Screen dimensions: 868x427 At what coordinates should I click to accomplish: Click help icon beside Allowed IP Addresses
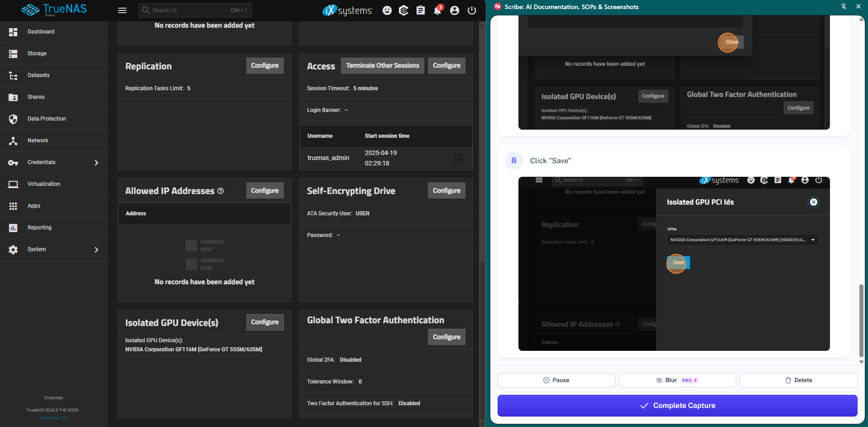click(x=221, y=191)
